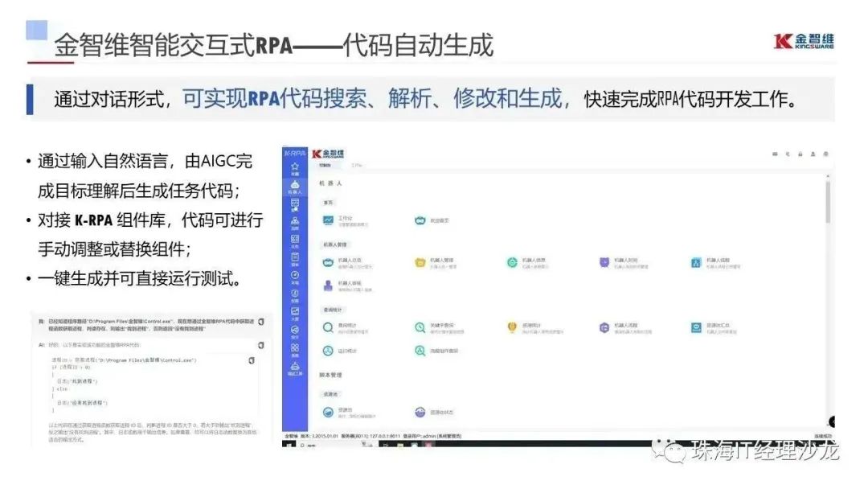Open the 查询统计 magnifier card
This screenshot has width=868, height=489.
click(x=346, y=328)
